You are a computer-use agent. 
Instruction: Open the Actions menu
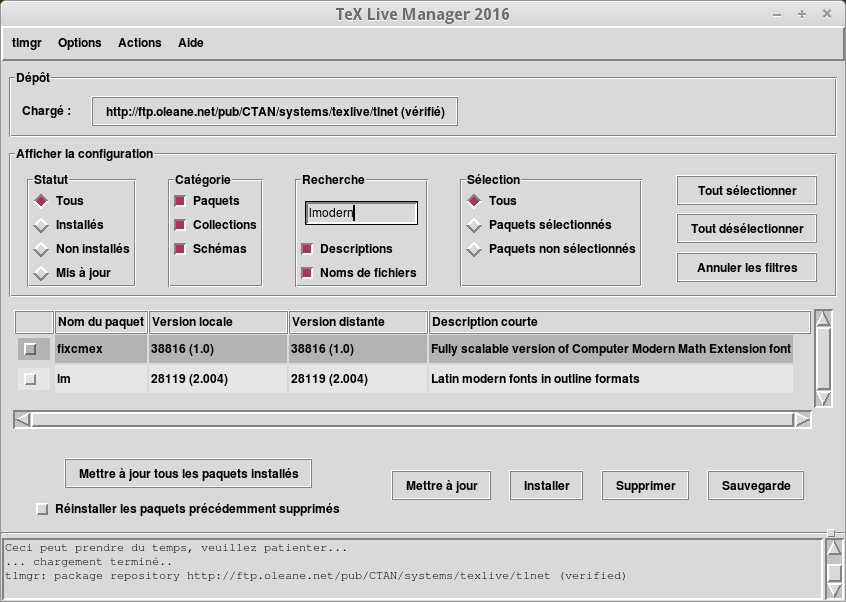(140, 43)
